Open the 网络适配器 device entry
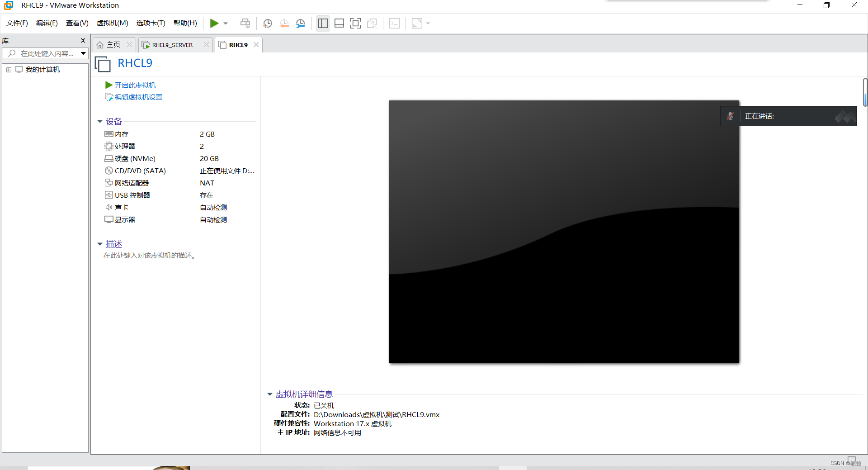This screenshot has height=470, width=868. [x=132, y=183]
